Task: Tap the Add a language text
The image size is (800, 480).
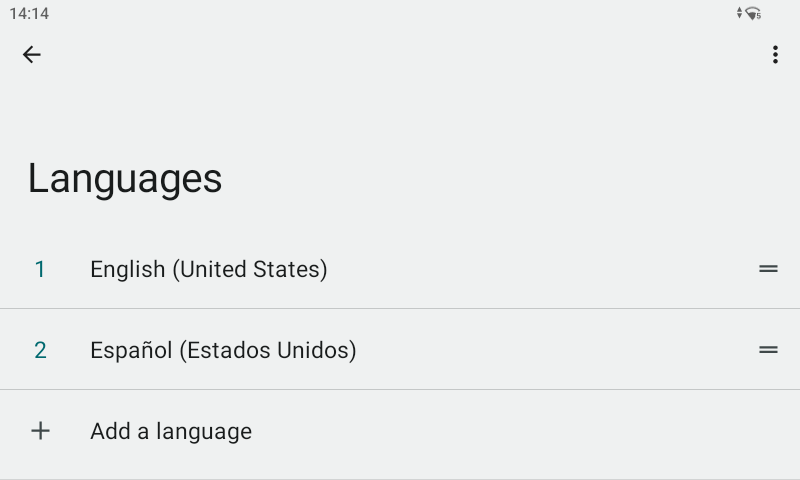Action: 171,431
